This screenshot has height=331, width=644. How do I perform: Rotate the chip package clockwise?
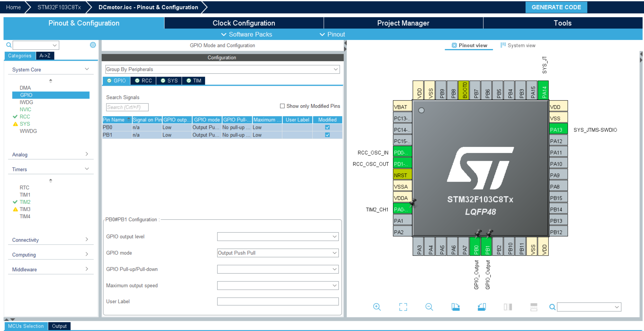click(456, 307)
